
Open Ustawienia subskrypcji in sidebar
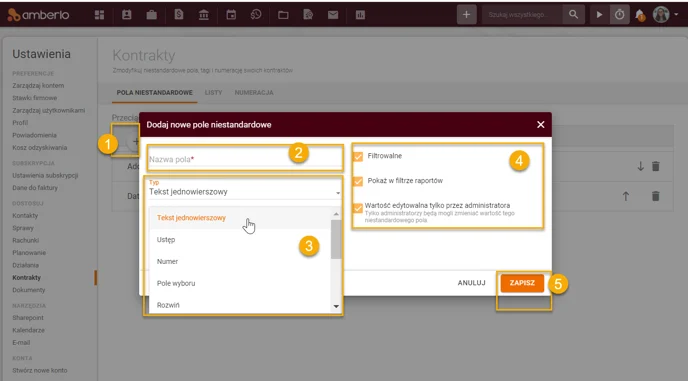click(x=45, y=175)
